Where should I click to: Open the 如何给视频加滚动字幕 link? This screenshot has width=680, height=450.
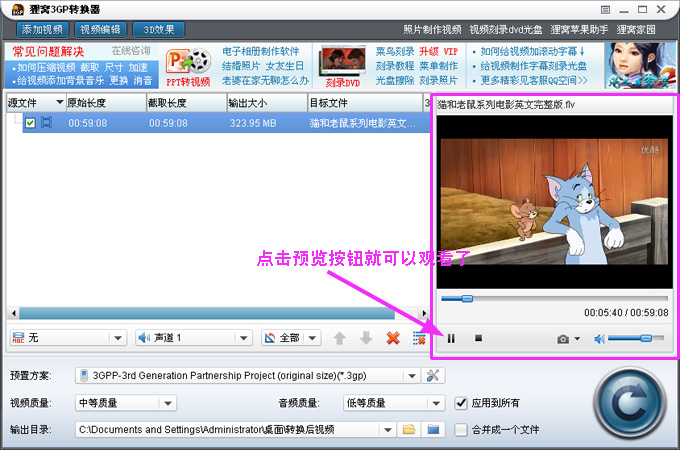click(532, 52)
